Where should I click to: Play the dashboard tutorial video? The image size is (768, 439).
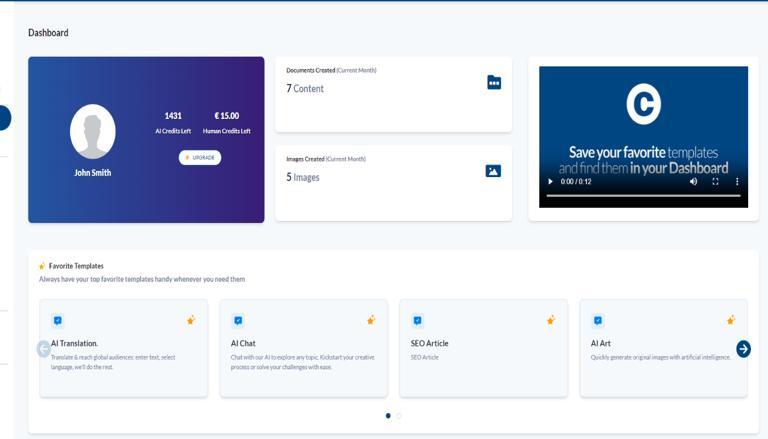click(x=550, y=182)
